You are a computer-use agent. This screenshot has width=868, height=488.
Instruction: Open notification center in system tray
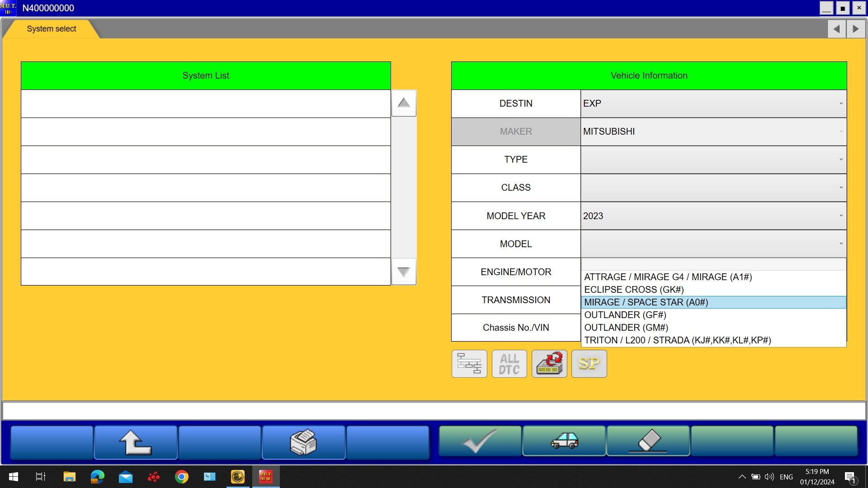point(850,477)
